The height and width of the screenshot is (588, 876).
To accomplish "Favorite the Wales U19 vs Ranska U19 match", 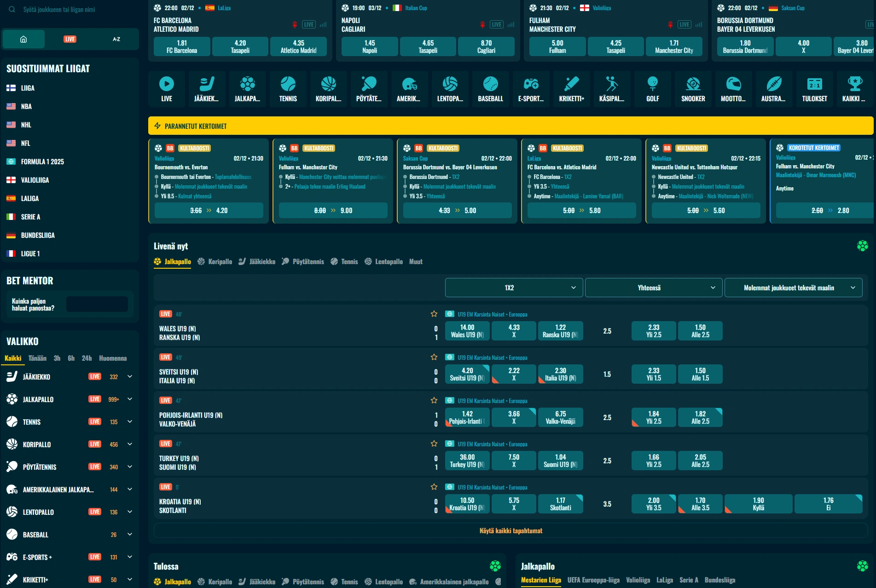I will pos(434,314).
